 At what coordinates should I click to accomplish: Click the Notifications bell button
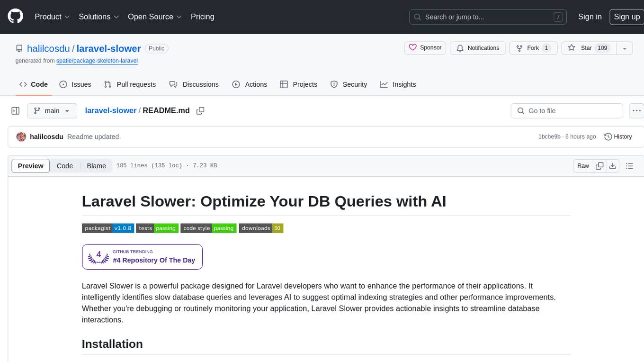[478, 48]
